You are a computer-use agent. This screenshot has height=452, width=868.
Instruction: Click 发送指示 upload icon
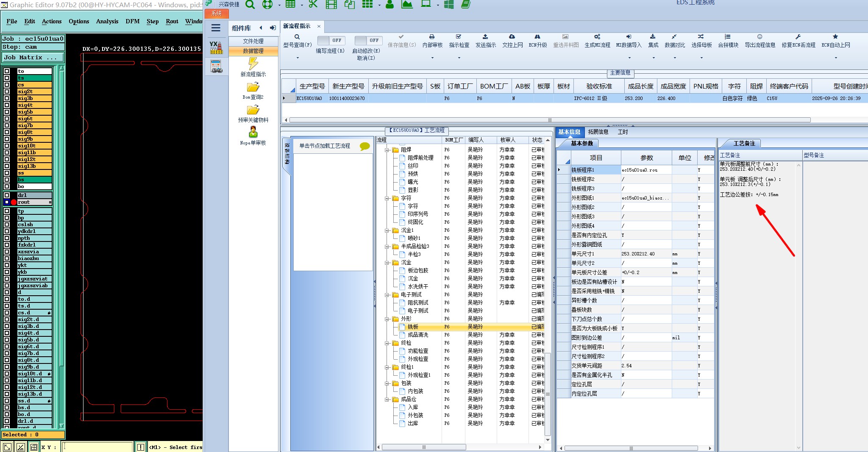485,37
